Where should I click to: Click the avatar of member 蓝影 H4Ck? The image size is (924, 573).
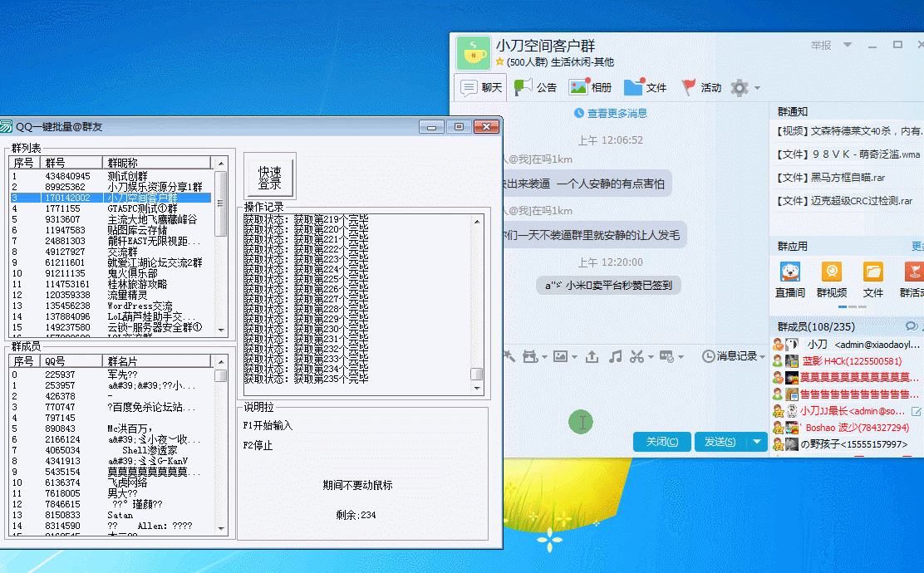pos(792,361)
